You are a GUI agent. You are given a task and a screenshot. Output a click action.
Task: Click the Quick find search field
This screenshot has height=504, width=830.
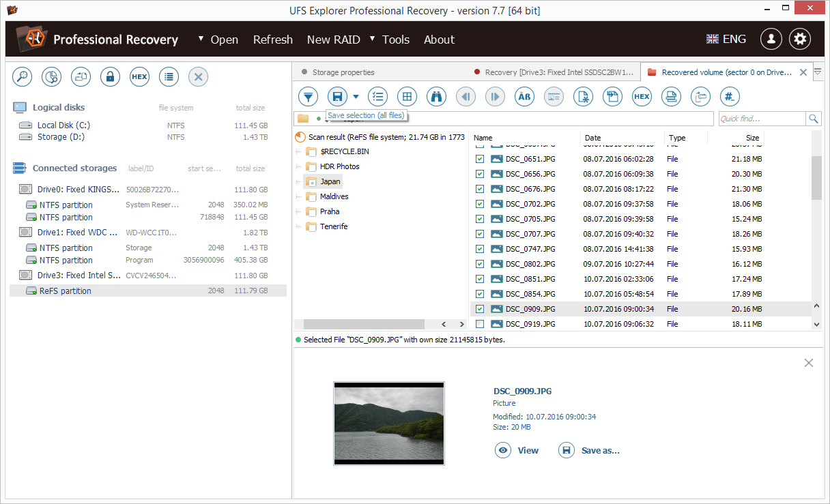point(762,119)
